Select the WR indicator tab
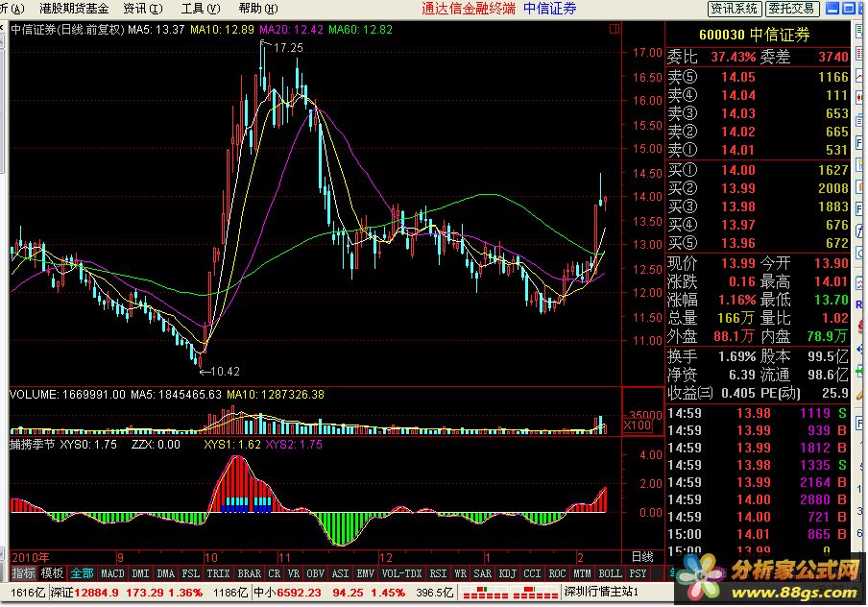The width and height of the screenshot is (868, 607). click(x=460, y=573)
